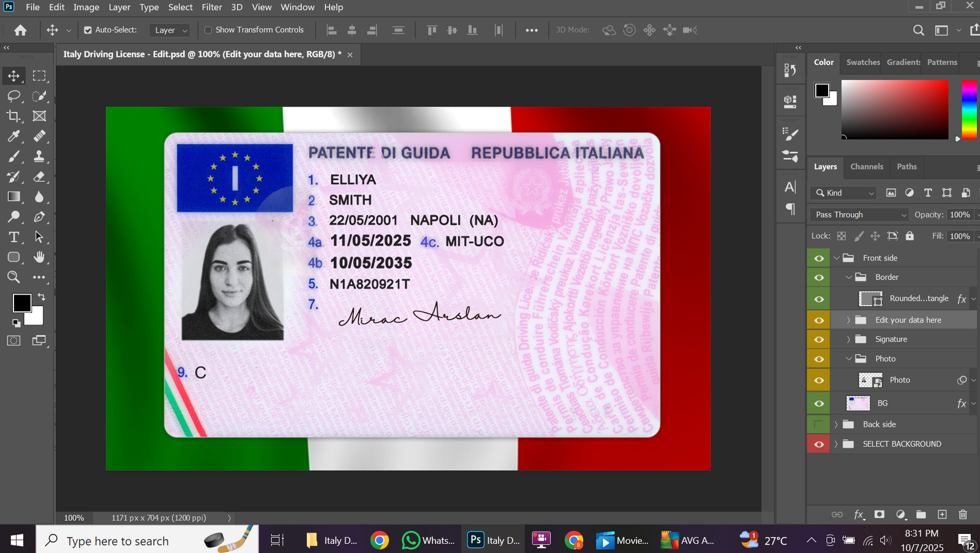Viewport: 980px width, 553px height.
Task: Click the foreground color swatch in toolbar
Action: point(21,303)
